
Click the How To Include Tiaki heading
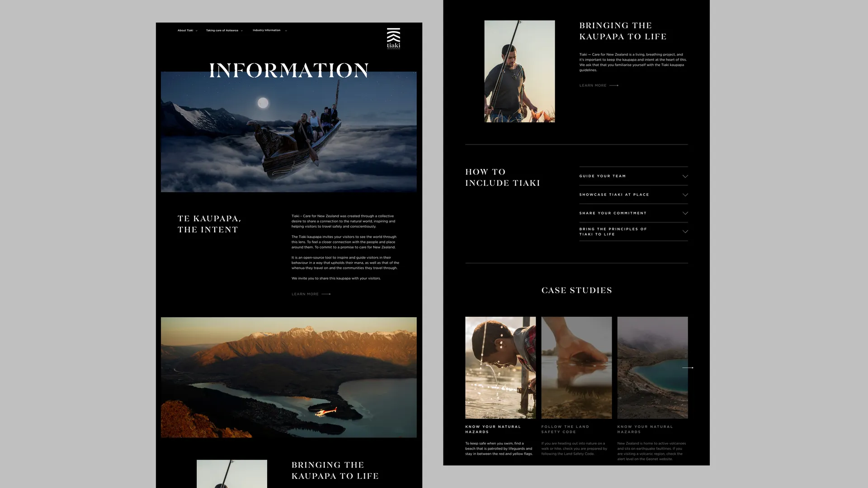[x=503, y=178]
